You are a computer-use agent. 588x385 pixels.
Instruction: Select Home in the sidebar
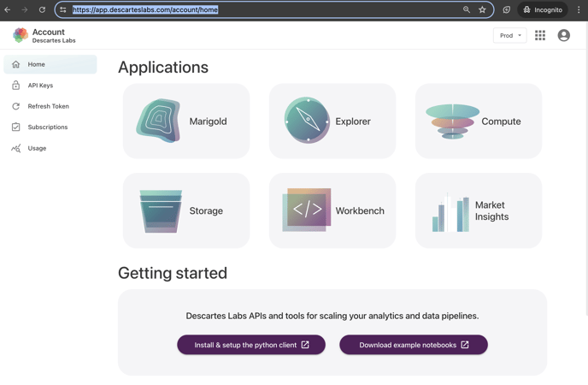[x=50, y=64]
